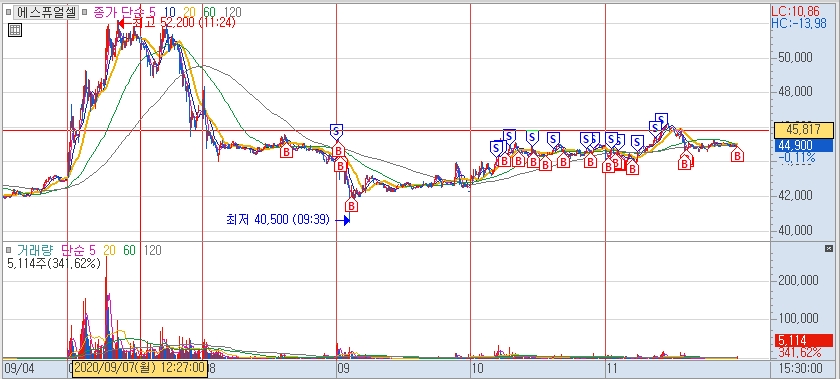The width and height of the screenshot is (840, 379).
Task: Click the 에스퓨얼셀 stock name button
Action: (47, 12)
